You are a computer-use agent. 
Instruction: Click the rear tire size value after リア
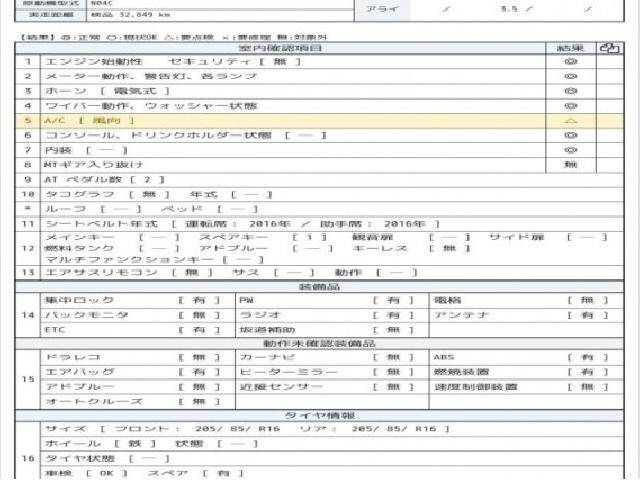[394, 429]
